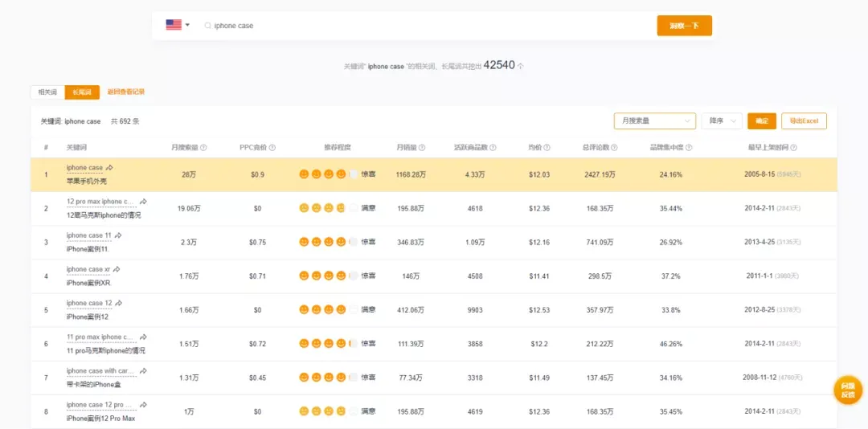The width and height of the screenshot is (868, 429).
Task: Click the 2427.19万 total reviews cell
Action: click(x=600, y=174)
